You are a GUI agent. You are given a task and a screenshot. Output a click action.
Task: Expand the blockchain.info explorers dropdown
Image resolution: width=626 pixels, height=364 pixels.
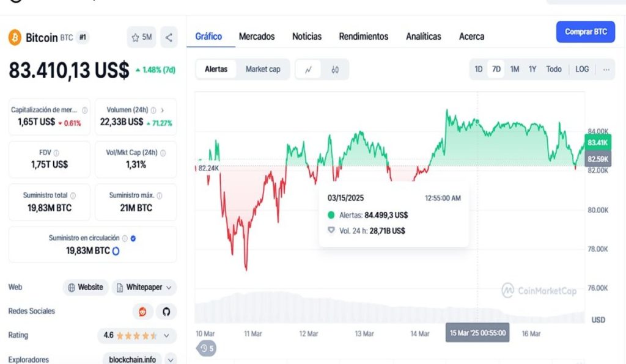coord(171,360)
